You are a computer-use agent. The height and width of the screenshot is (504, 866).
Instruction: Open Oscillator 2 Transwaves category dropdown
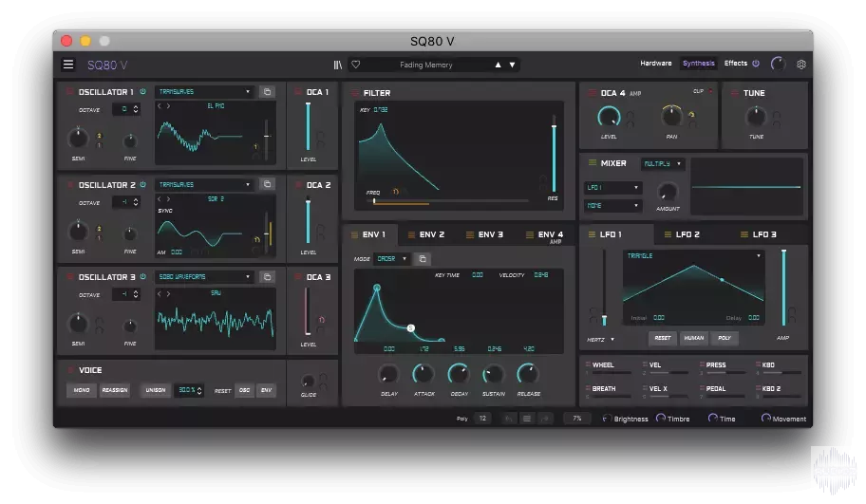click(205, 184)
